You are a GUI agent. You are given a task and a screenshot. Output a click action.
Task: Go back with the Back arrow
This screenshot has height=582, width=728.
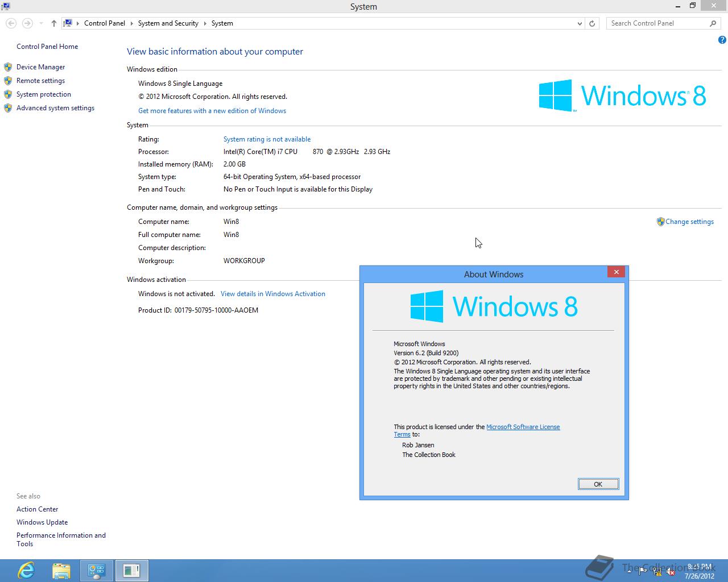click(x=11, y=23)
